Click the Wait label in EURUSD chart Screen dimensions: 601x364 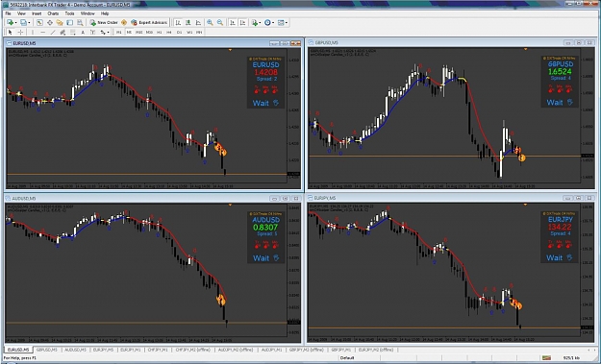click(x=261, y=103)
